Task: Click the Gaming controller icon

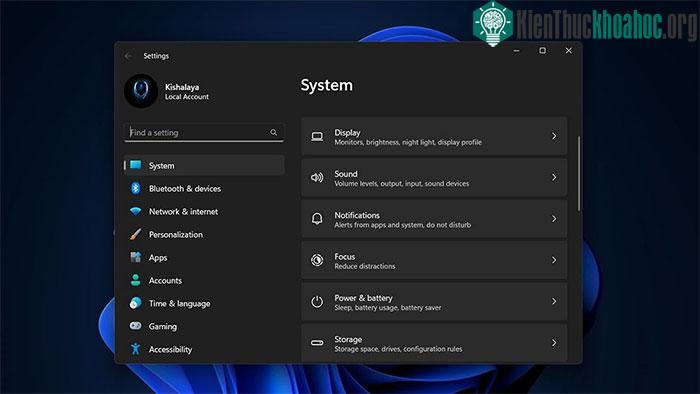Action: pos(136,326)
